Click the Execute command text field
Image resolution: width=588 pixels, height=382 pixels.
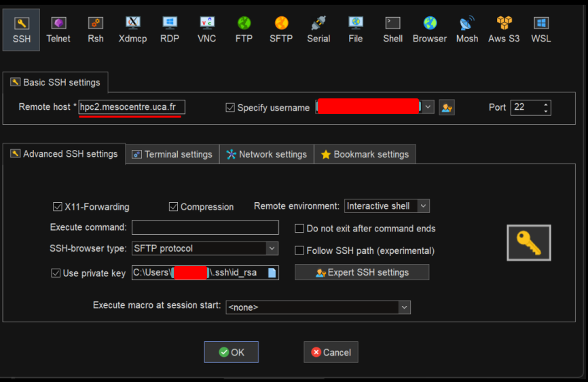[205, 227]
